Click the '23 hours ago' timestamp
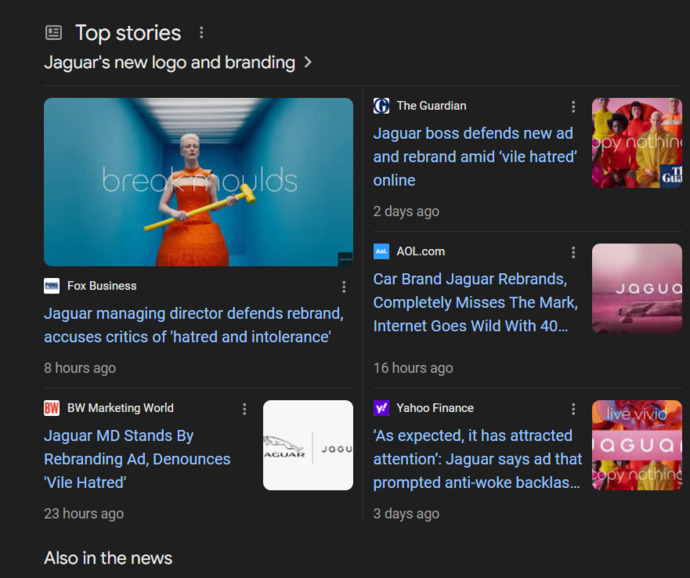 (84, 514)
